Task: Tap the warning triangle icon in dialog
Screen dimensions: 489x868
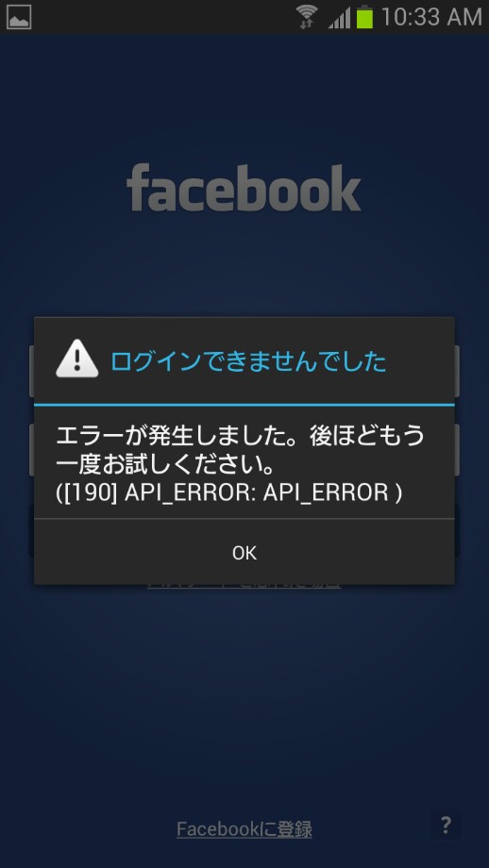Action: pyautogui.click(x=77, y=359)
